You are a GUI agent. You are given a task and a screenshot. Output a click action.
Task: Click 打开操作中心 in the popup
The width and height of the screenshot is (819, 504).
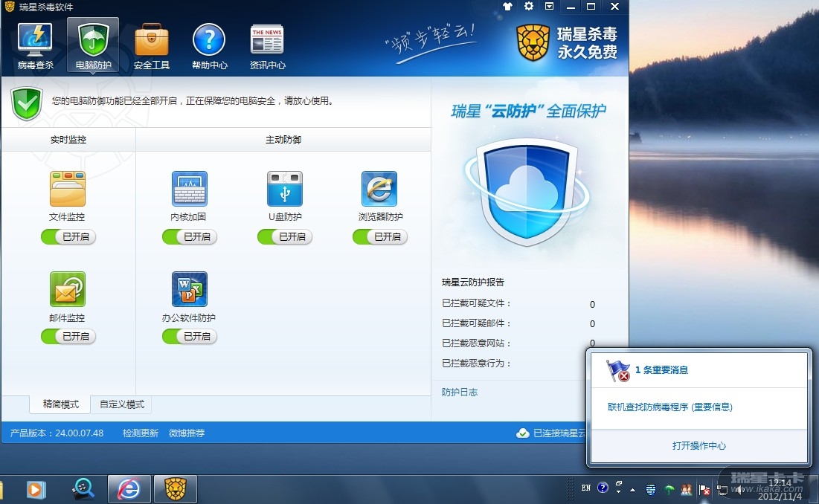(x=699, y=445)
